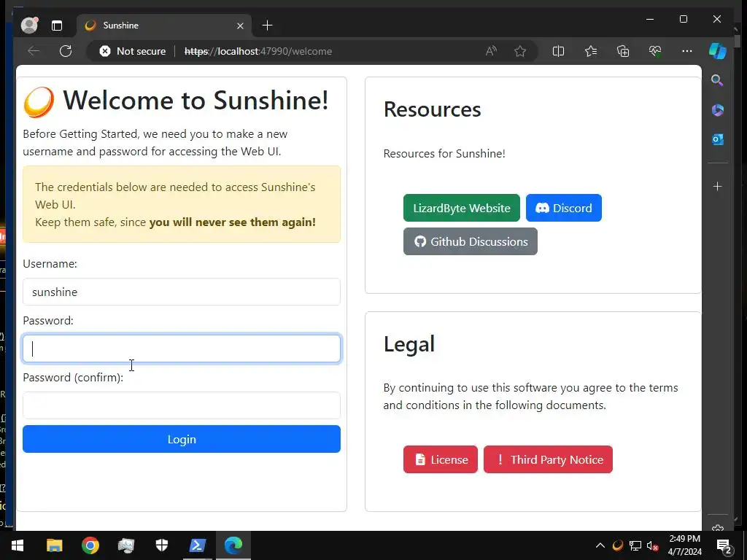Select Edge icon in the taskbar
This screenshot has width=747, height=560.
(233, 545)
